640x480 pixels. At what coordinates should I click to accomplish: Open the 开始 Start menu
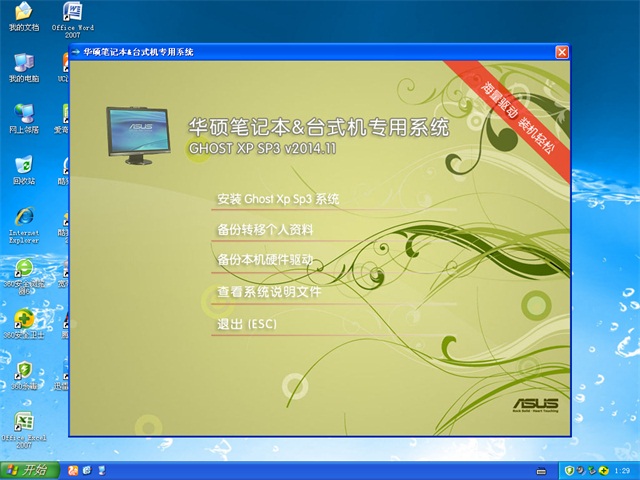[x=30, y=471]
